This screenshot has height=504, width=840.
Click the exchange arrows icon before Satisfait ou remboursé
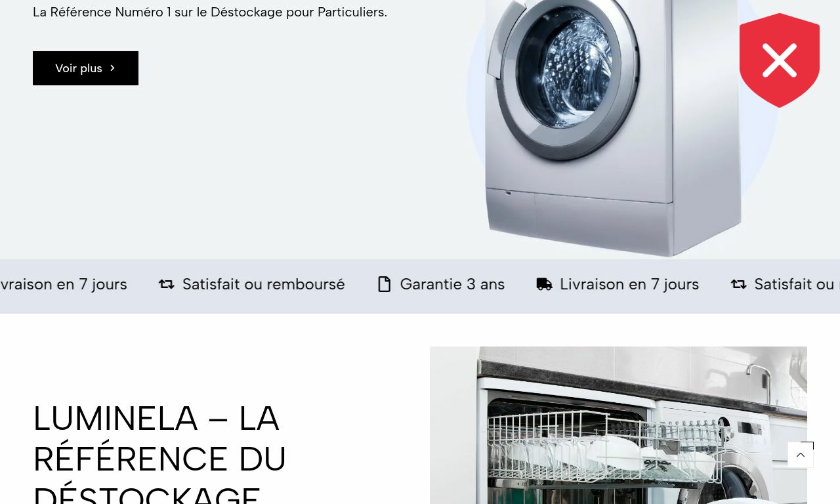click(x=167, y=284)
